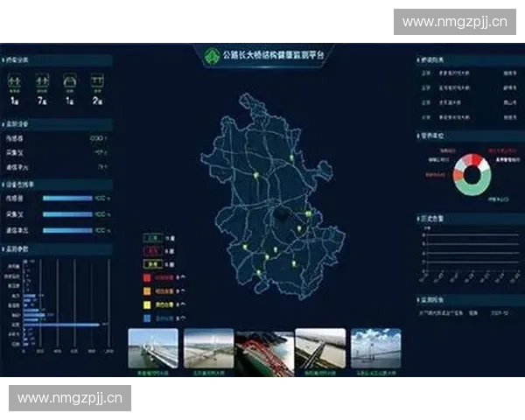Click the westernmost bridge marker in the lower map
Screen dimensions: 525x420
pos(245,247)
